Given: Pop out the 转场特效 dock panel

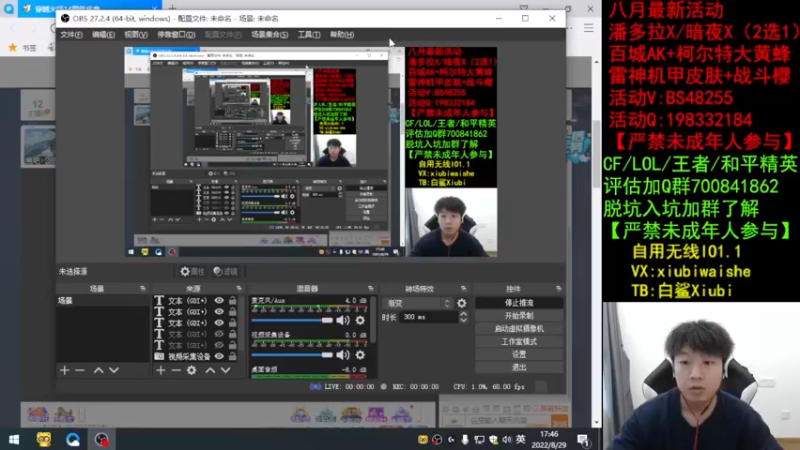Looking at the screenshot, I should (x=463, y=289).
